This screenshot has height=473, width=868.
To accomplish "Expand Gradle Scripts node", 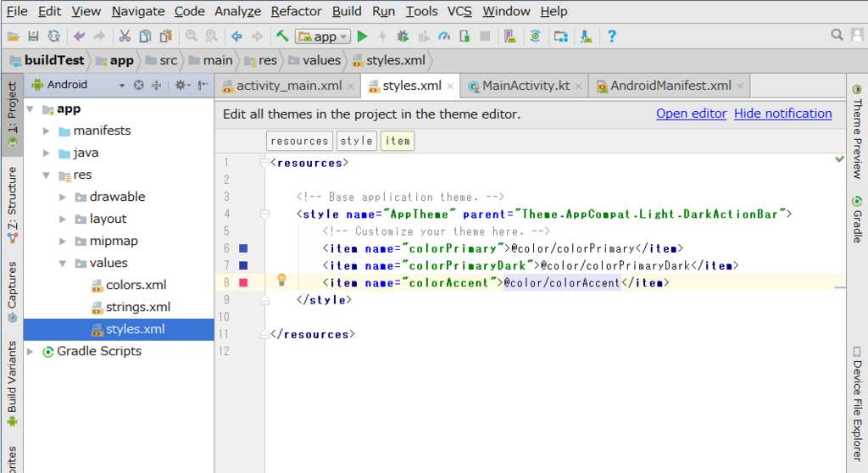I will click(31, 352).
